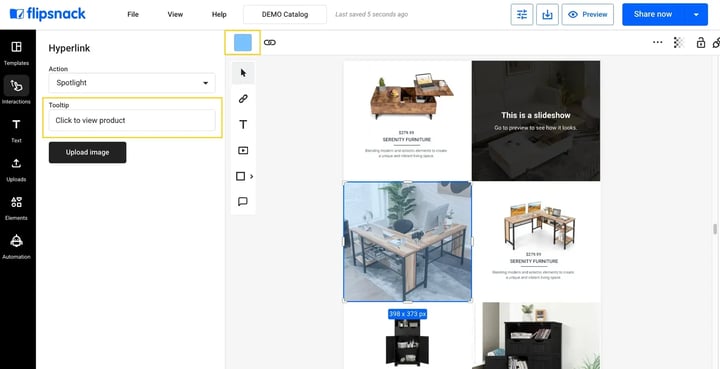Edit the DEMO Catalog title field
This screenshot has height=369, width=720.
tap(285, 15)
